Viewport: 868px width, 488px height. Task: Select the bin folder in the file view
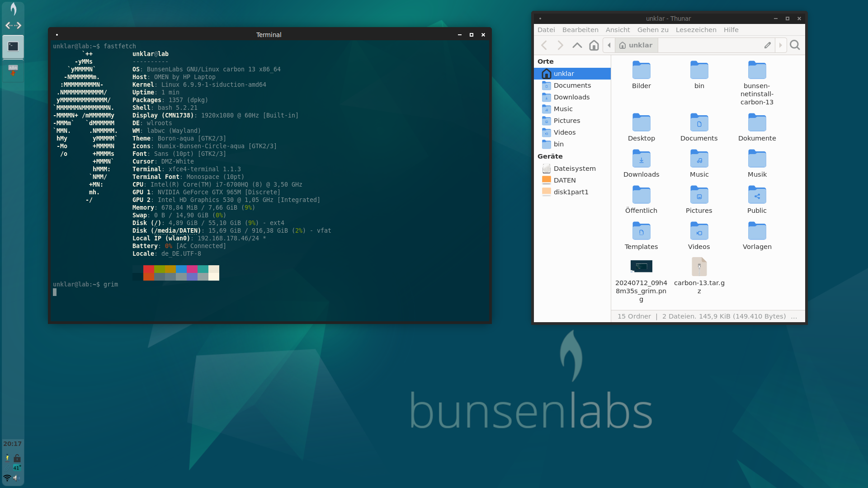coord(699,70)
